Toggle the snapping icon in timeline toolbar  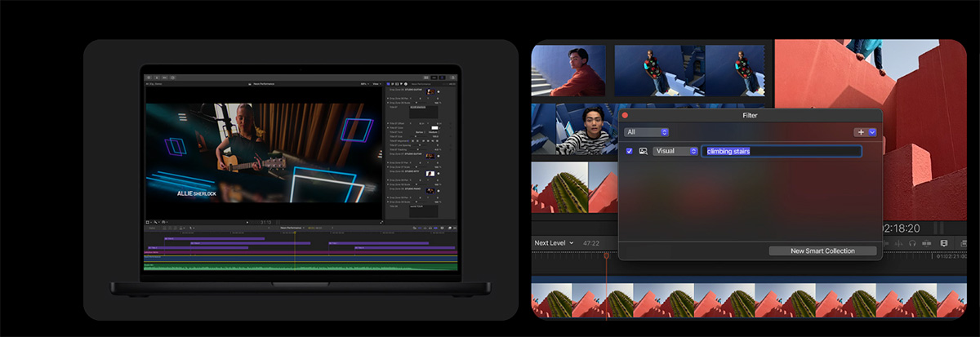point(926,244)
